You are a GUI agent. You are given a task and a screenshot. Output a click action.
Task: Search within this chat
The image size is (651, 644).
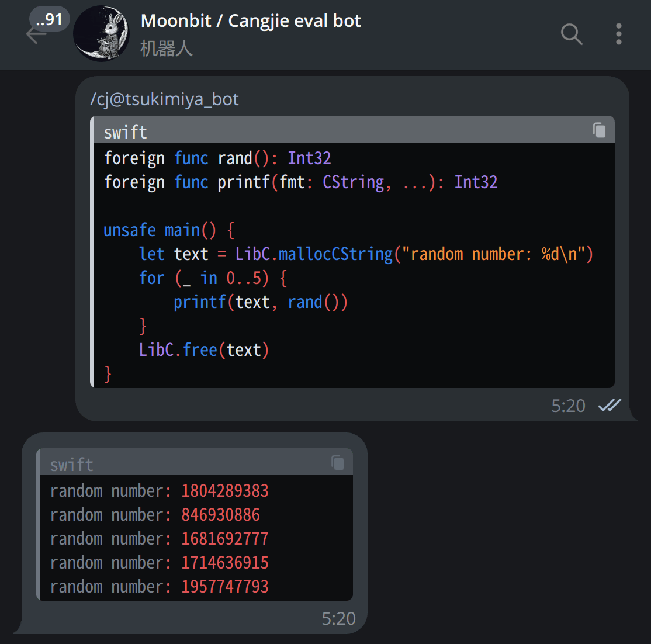pos(571,34)
